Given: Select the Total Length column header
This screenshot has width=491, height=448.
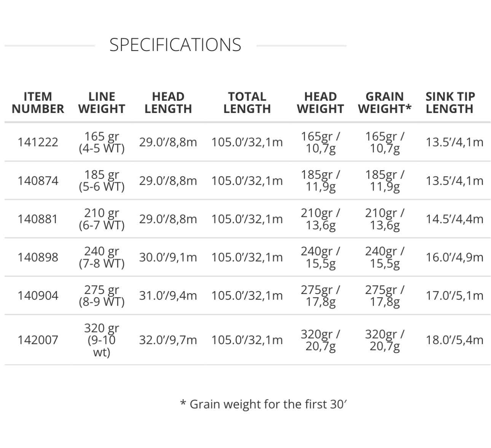Looking at the screenshot, I should click(247, 103).
